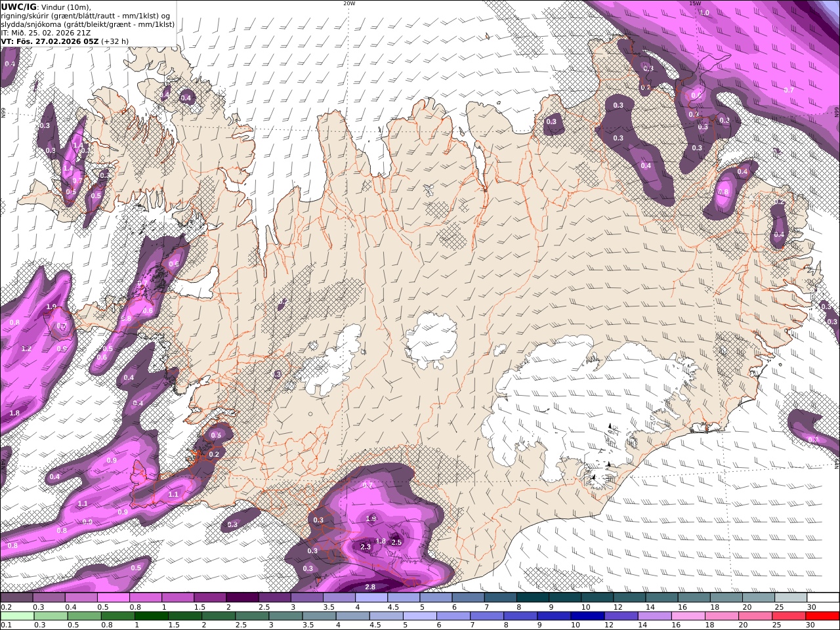Click the 2.3 precipitation value on map
Viewport: 840px width, 630px height.
(366, 547)
